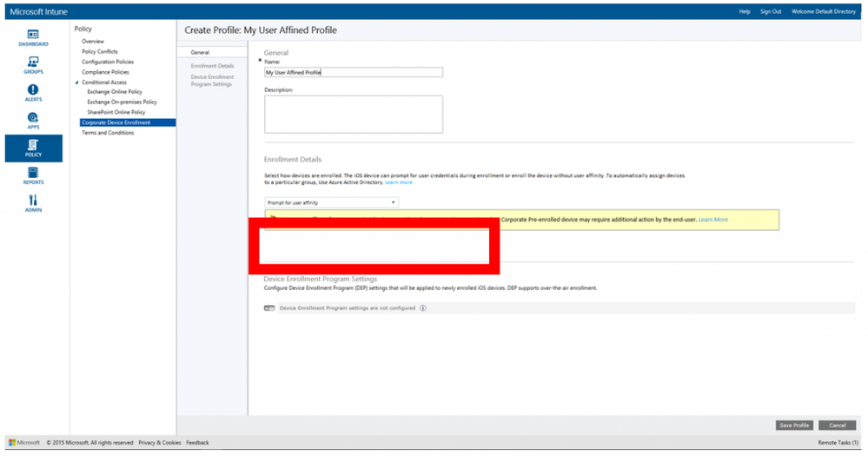Click the Policy heading in sidebar
The width and height of the screenshot is (868, 456).
point(83,29)
